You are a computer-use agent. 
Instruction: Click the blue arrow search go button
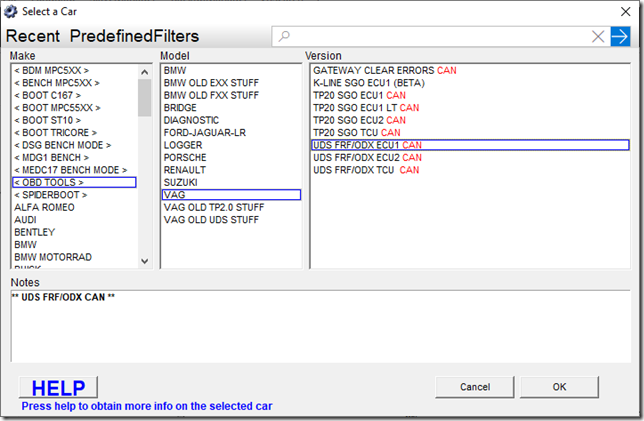pyautogui.click(x=620, y=37)
